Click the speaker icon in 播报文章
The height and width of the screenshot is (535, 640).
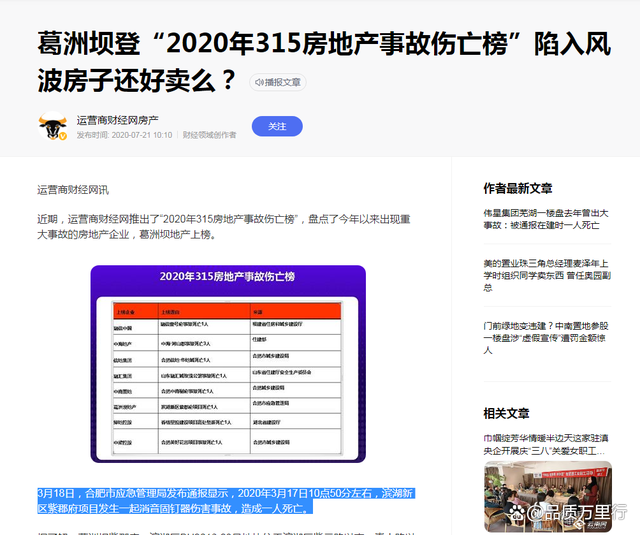(x=259, y=82)
